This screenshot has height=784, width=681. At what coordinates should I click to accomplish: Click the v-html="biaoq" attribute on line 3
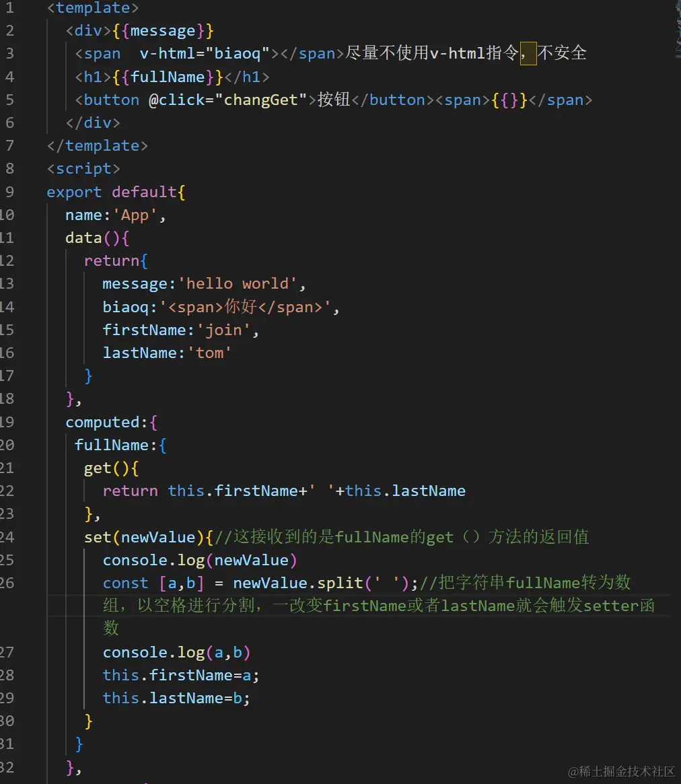[x=205, y=53]
